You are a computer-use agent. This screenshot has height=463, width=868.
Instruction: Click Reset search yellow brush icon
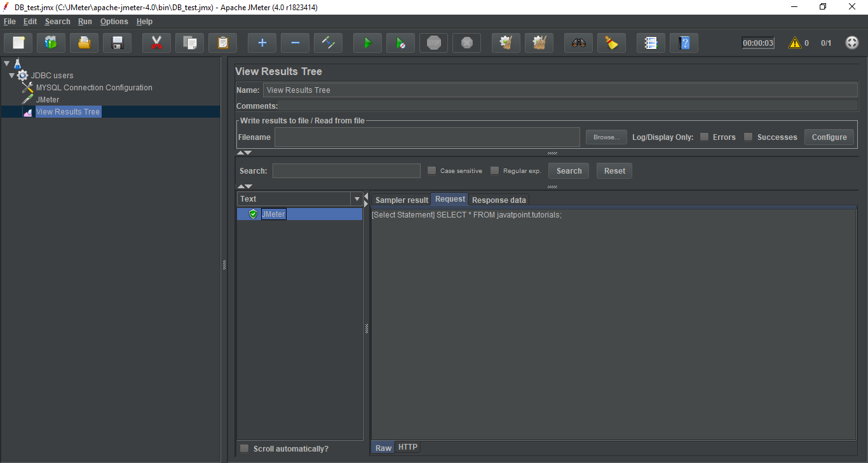tap(612, 43)
